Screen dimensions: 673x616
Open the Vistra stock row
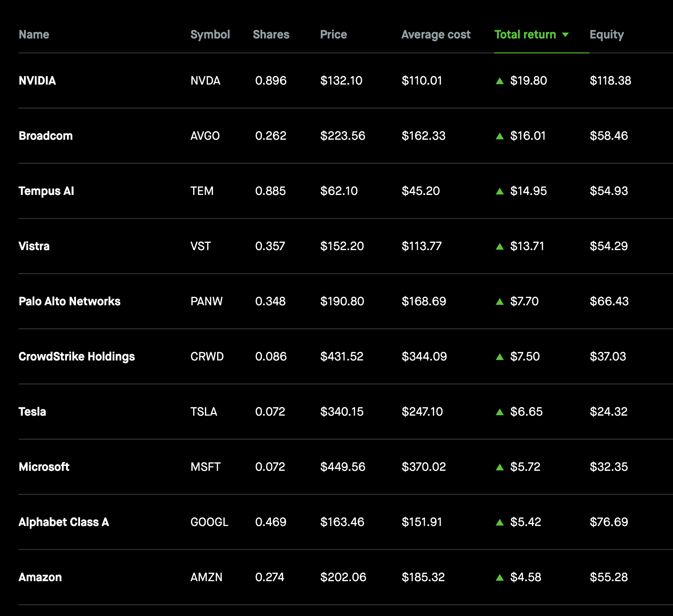[x=346, y=246]
